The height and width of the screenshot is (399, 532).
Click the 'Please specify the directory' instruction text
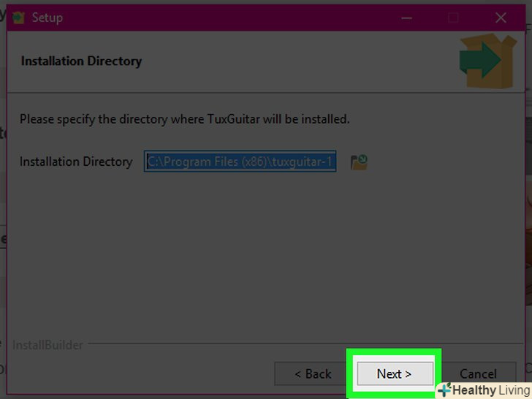coord(185,119)
